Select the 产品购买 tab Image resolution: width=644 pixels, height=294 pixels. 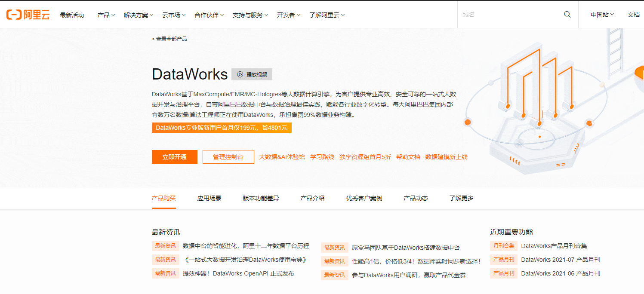(x=164, y=198)
